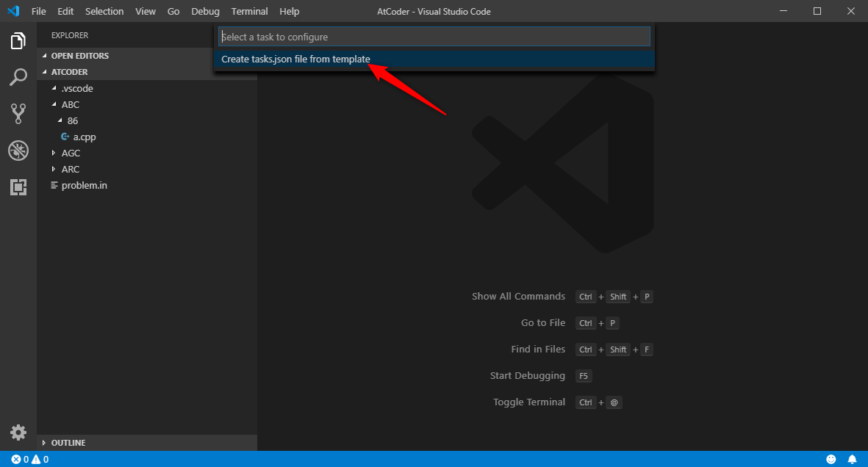Select the AGC folder label
Image resolution: width=868 pixels, height=467 pixels.
click(x=71, y=153)
